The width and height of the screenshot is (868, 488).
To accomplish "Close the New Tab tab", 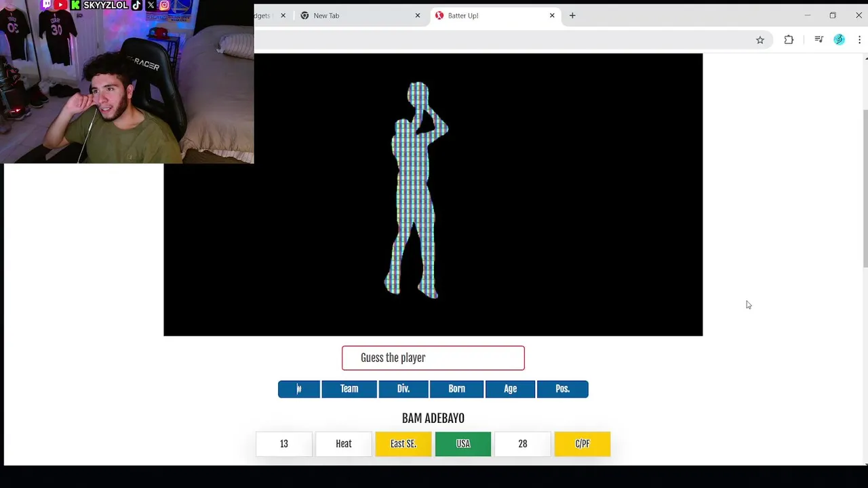I will tap(418, 16).
